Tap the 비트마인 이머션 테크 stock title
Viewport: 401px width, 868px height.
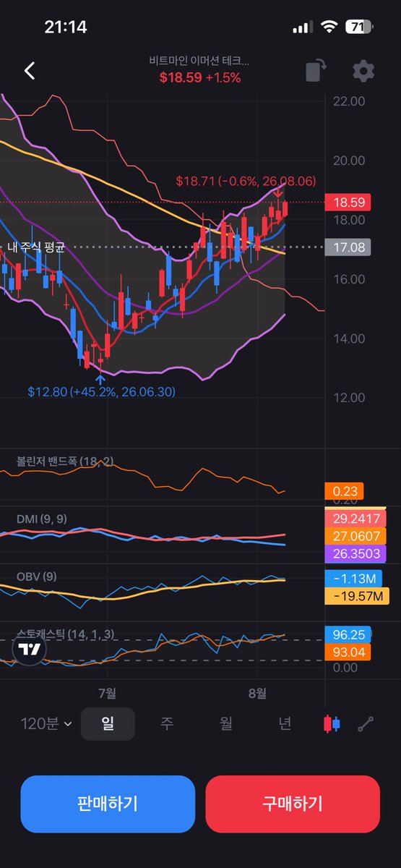[200, 61]
